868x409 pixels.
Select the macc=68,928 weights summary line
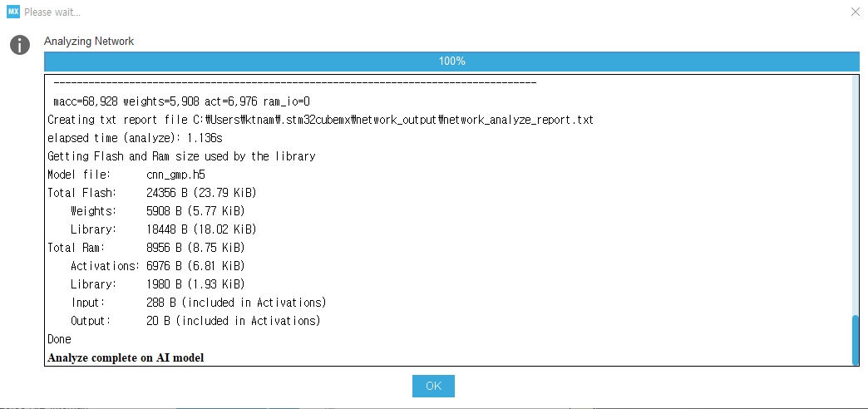pyautogui.click(x=181, y=101)
